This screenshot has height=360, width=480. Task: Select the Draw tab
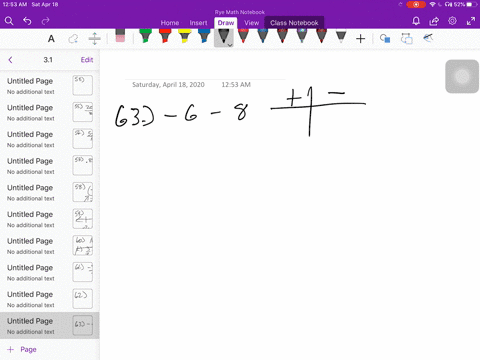[226, 23]
